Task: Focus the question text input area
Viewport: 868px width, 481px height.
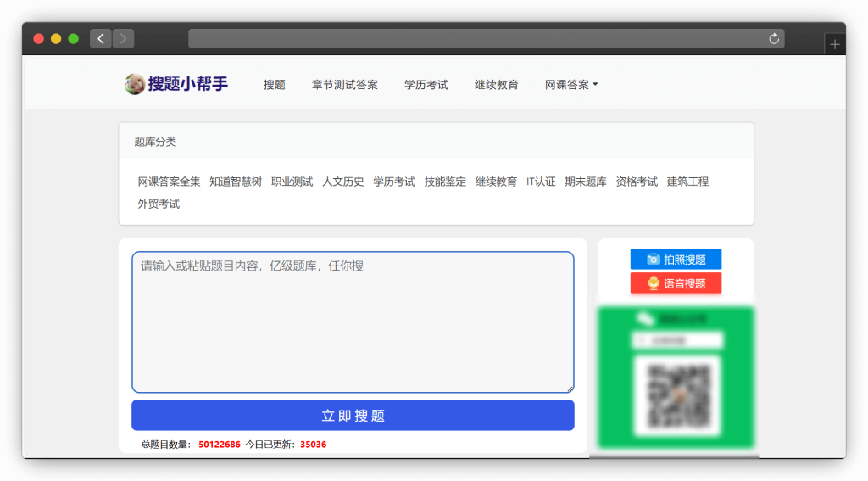Action: coord(353,322)
